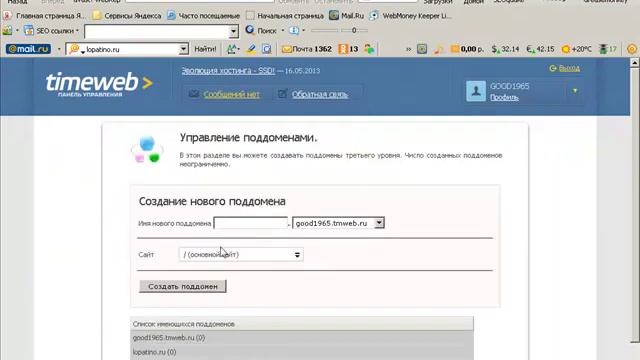Click the Создать поддомен button

(182, 287)
